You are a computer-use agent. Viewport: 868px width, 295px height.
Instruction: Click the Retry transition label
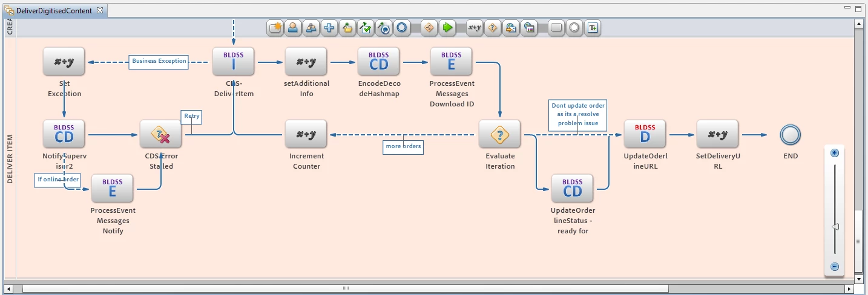click(x=191, y=117)
